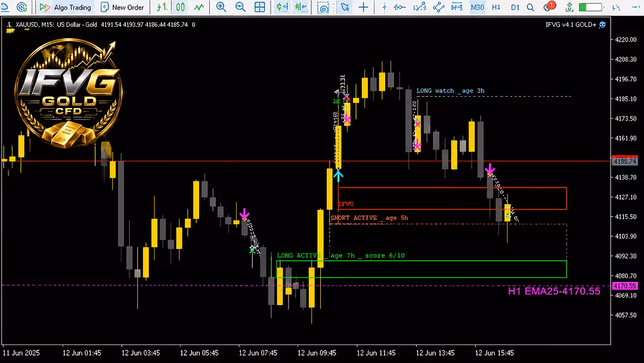Select the 'LONG ACTIVE _age 7h _ score 6/10' label
Screen dimensions: 644x363
click(340, 256)
